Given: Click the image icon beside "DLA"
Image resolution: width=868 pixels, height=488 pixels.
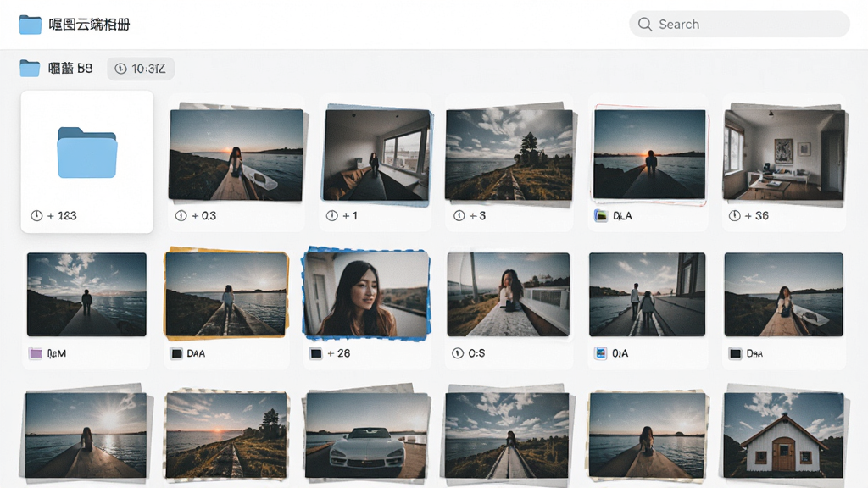Looking at the screenshot, I should [x=601, y=216].
